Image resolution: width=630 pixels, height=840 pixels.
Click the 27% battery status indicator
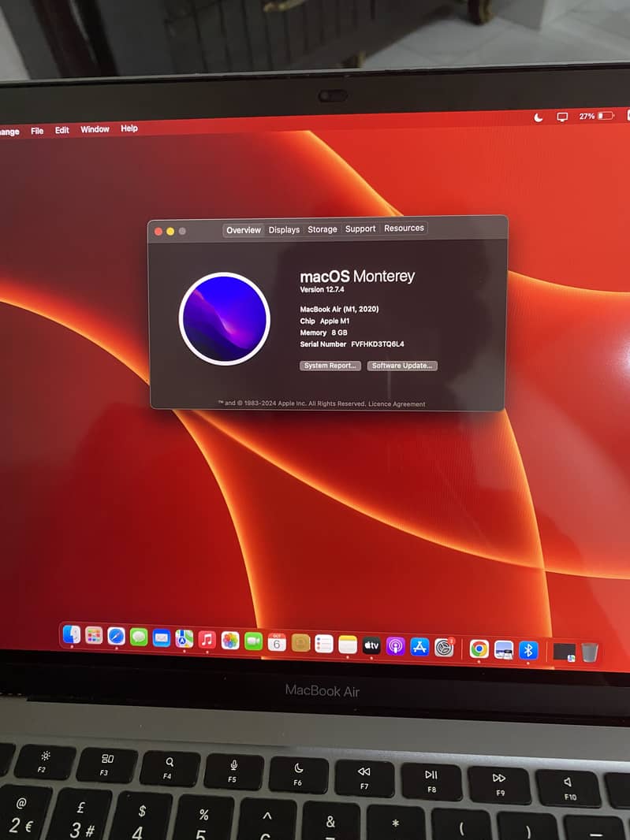(x=595, y=116)
